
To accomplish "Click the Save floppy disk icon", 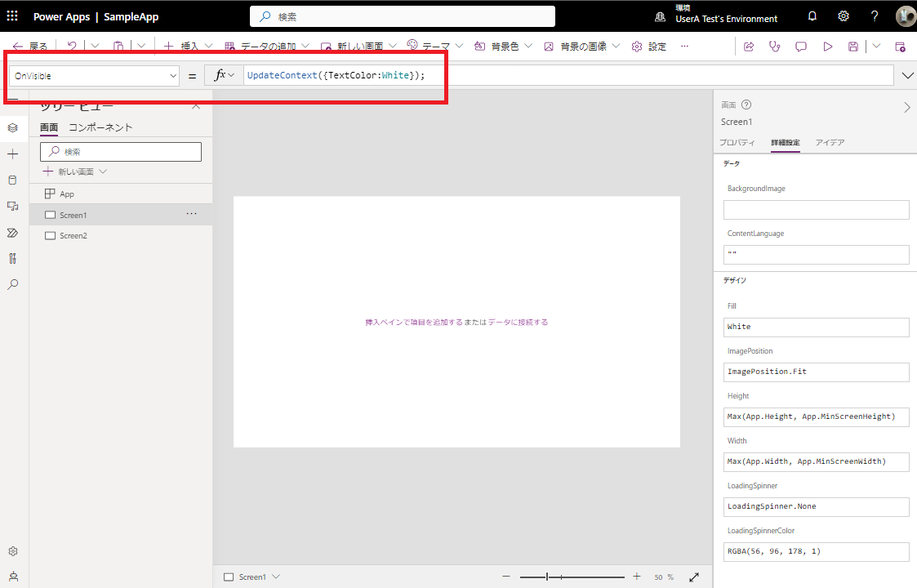I will [852, 47].
